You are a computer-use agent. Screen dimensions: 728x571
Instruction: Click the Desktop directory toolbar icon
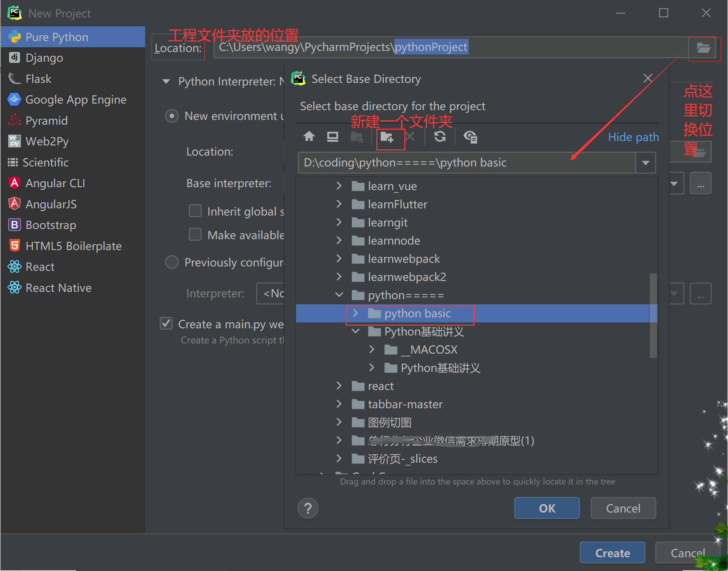[332, 137]
